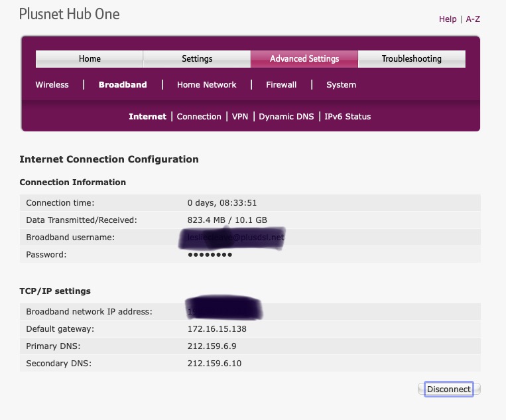Click the TCP/IP settings heading
This screenshot has height=420, width=506.
coord(55,291)
